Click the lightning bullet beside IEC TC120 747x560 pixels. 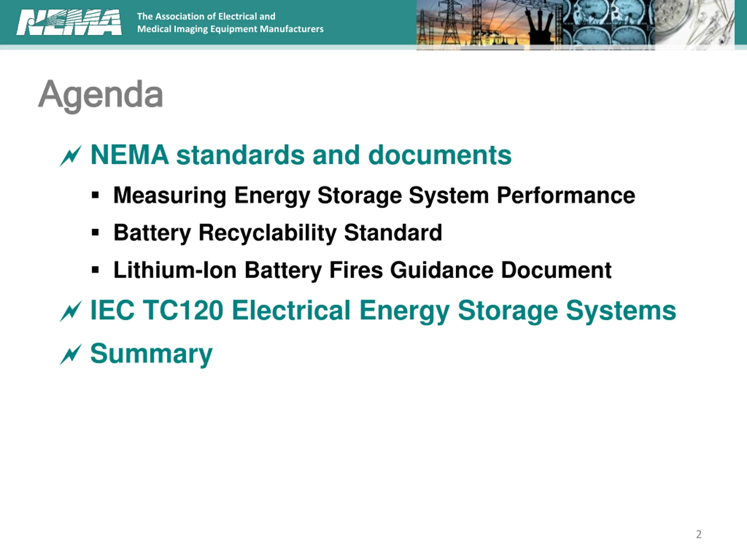[x=71, y=311]
